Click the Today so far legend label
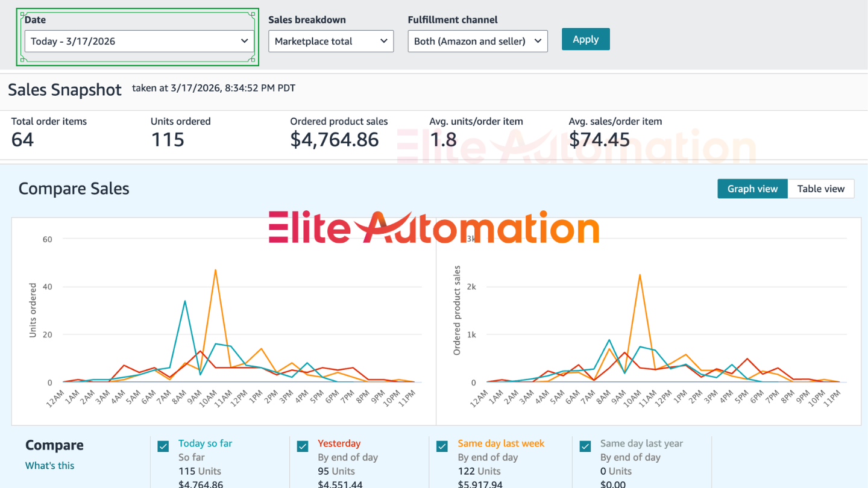Viewport: 868px width, 488px height. (205, 443)
